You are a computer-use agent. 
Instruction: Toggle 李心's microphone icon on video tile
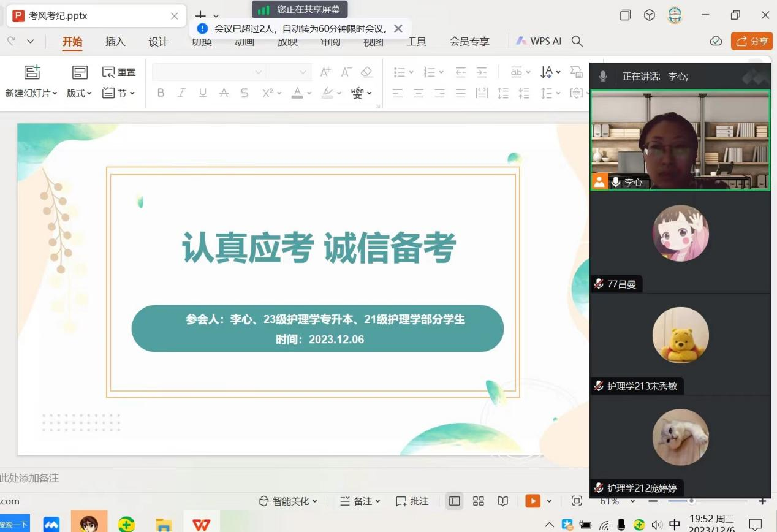616,182
